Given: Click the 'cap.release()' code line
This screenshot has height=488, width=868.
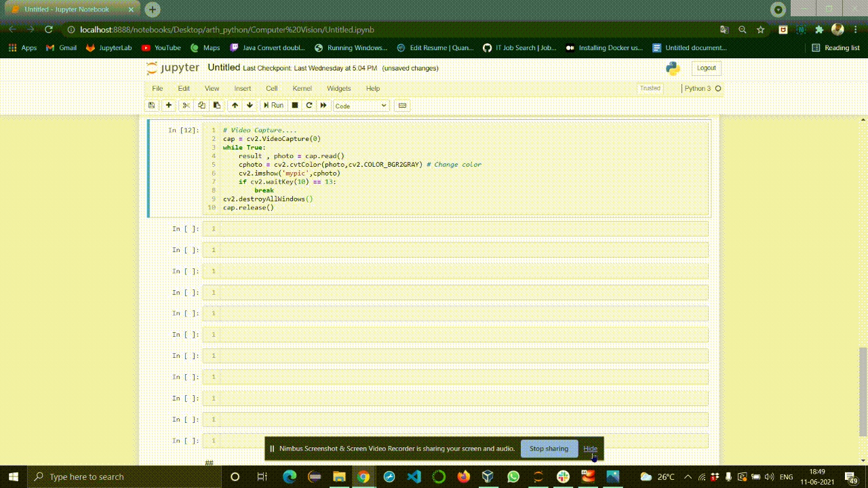Looking at the screenshot, I should tap(248, 207).
